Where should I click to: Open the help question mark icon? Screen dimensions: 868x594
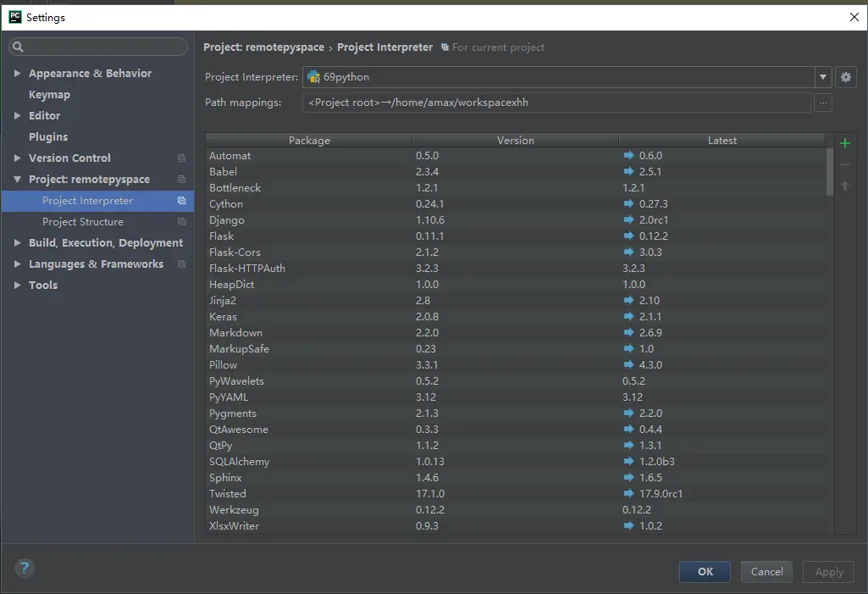click(25, 568)
